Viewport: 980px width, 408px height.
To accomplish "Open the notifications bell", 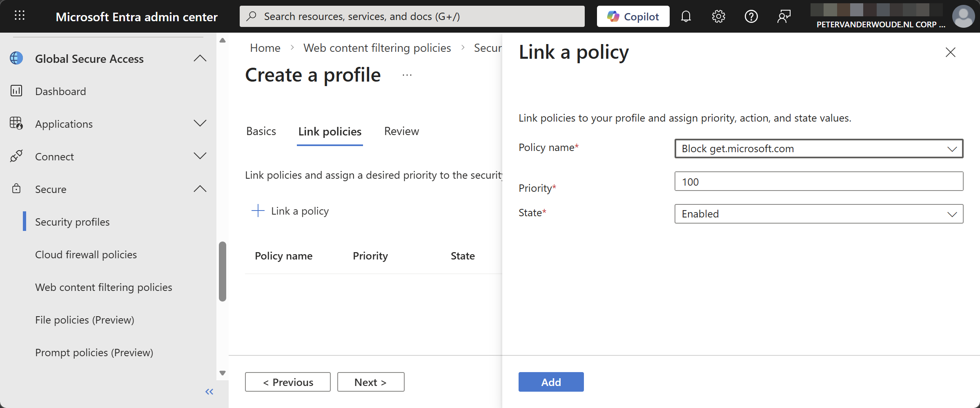I will [x=686, y=16].
